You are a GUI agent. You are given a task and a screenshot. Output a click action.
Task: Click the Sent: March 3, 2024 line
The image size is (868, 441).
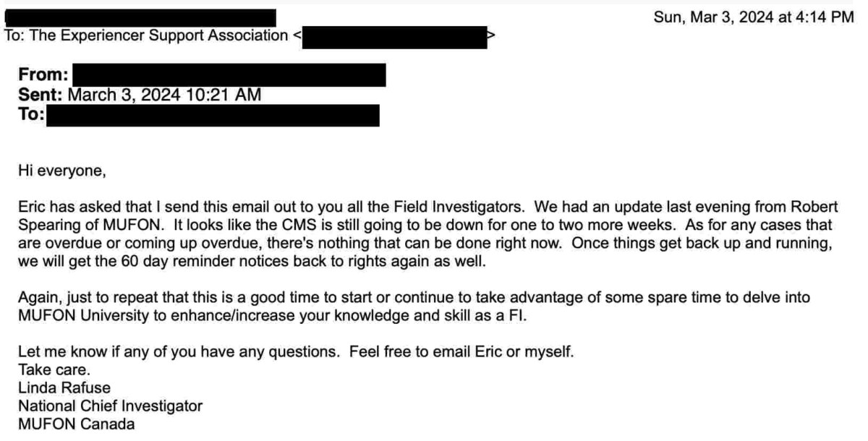[x=140, y=95]
